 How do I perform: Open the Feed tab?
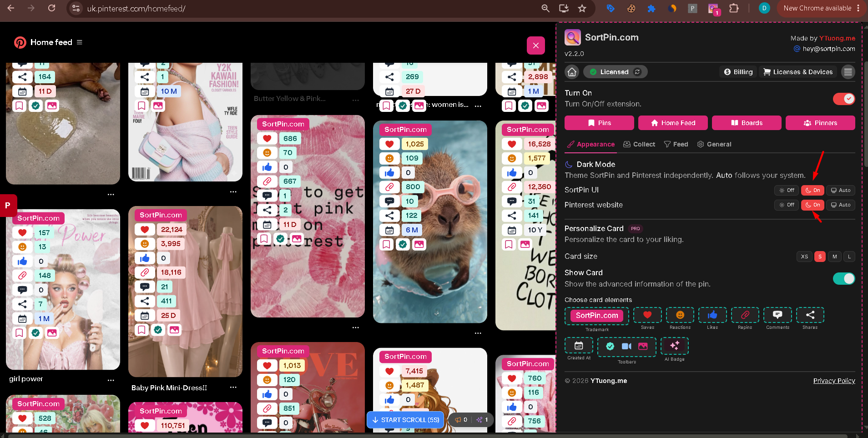[x=676, y=144]
